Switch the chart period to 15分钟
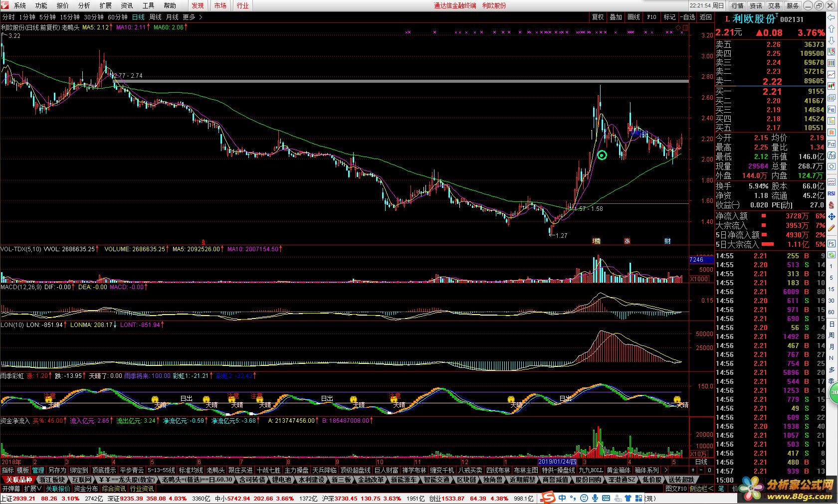The width and height of the screenshot is (838, 504). tap(70, 17)
